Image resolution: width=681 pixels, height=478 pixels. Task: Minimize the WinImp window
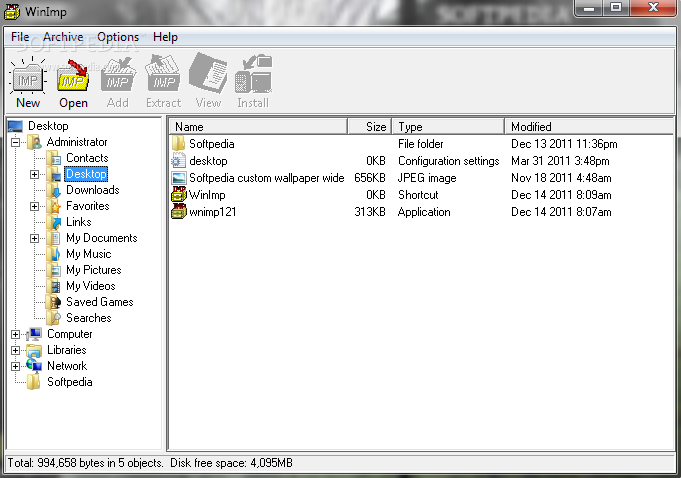coord(589,7)
